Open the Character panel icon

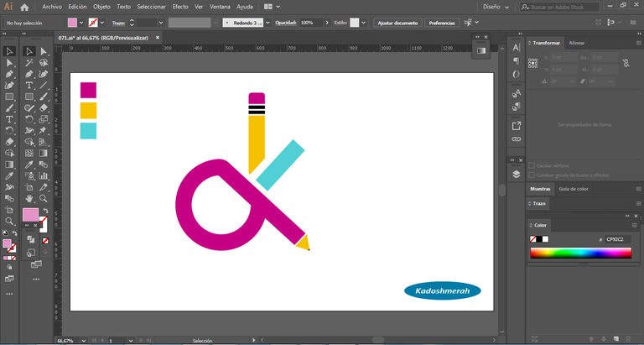coord(517,48)
